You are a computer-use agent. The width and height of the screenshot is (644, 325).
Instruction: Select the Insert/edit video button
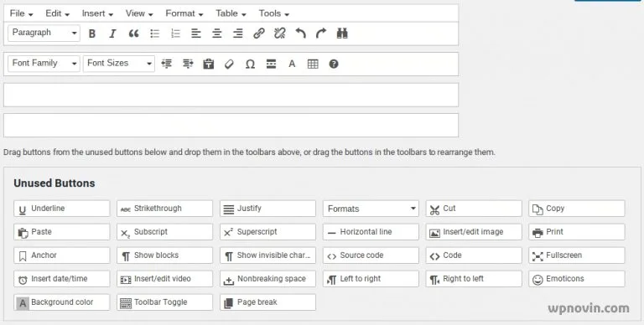tap(164, 279)
